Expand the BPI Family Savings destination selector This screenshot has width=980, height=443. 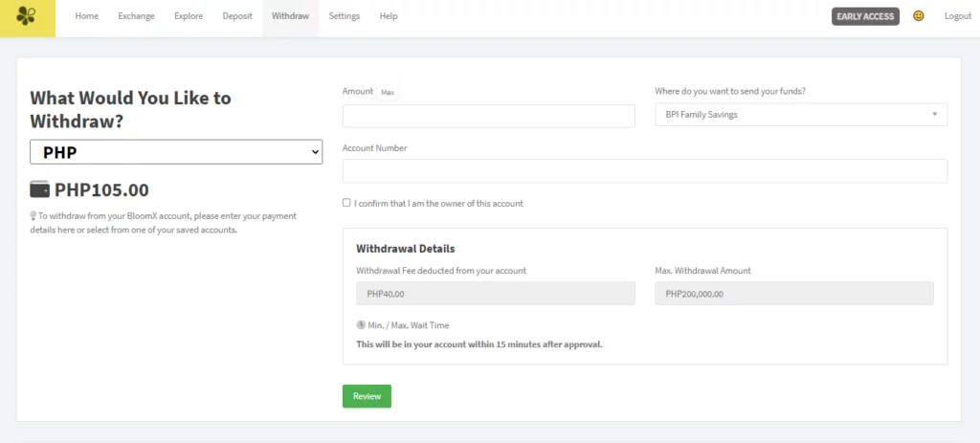coord(801,115)
